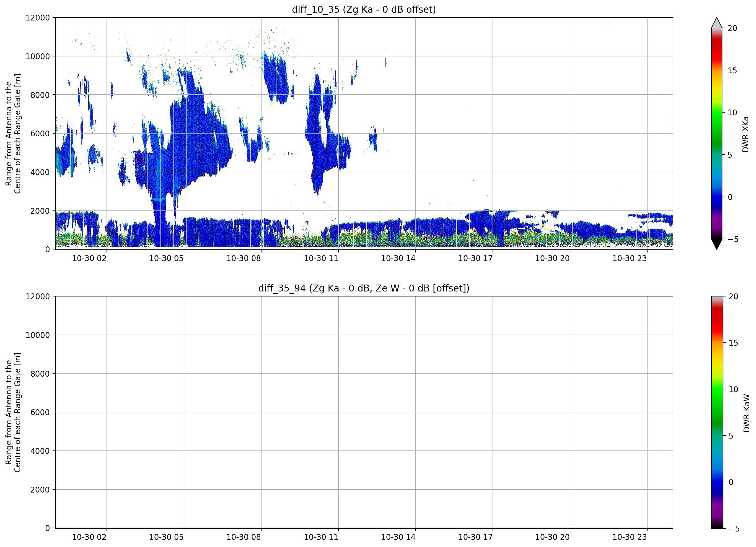Click "10-30 14" tick under the diff_10_35 plot
The height and width of the screenshot is (547, 756).
398,259
